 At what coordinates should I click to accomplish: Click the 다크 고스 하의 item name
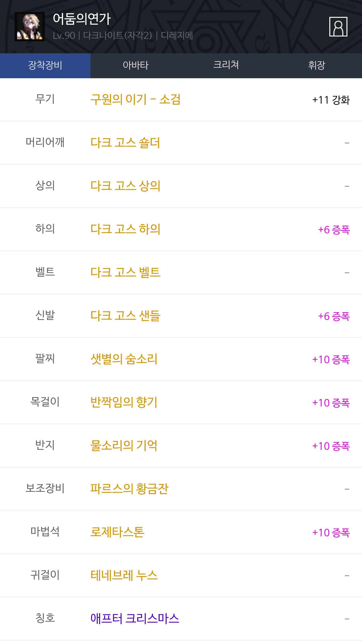pos(125,229)
